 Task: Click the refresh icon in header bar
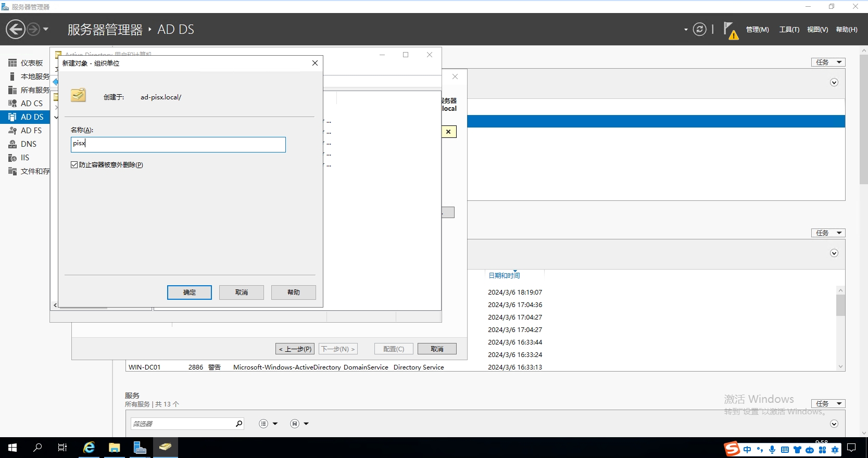[x=699, y=29]
